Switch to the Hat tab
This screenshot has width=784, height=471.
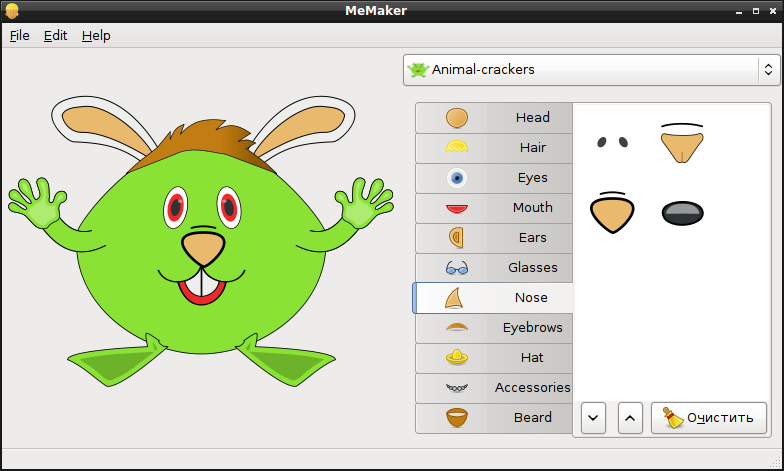(494, 358)
